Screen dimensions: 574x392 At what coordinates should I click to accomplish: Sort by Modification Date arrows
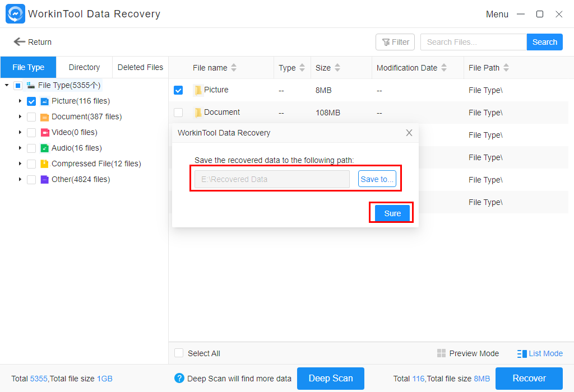pyautogui.click(x=444, y=68)
